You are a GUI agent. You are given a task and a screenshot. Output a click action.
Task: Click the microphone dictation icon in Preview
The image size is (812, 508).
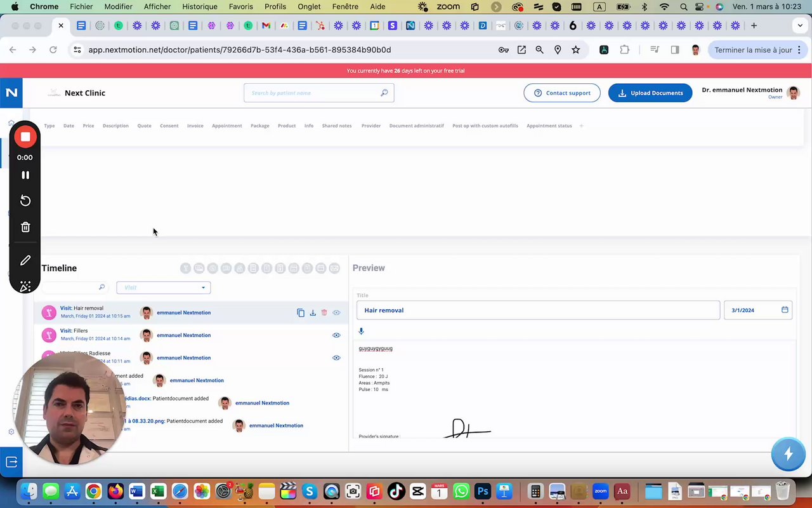pyautogui.click(x=361, y=331)
